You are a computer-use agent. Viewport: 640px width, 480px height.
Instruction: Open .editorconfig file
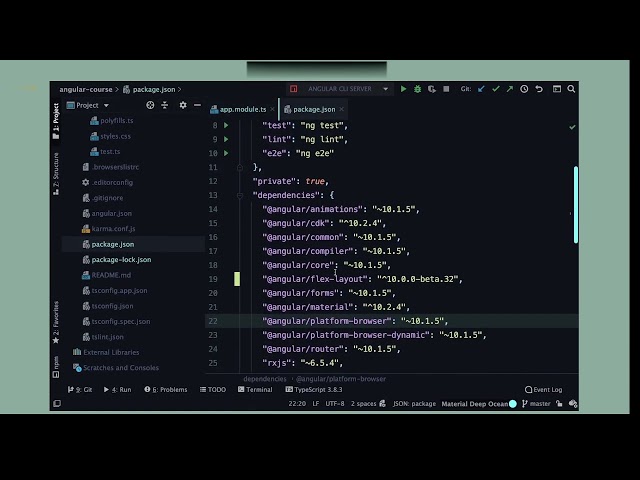pos(107,182)
